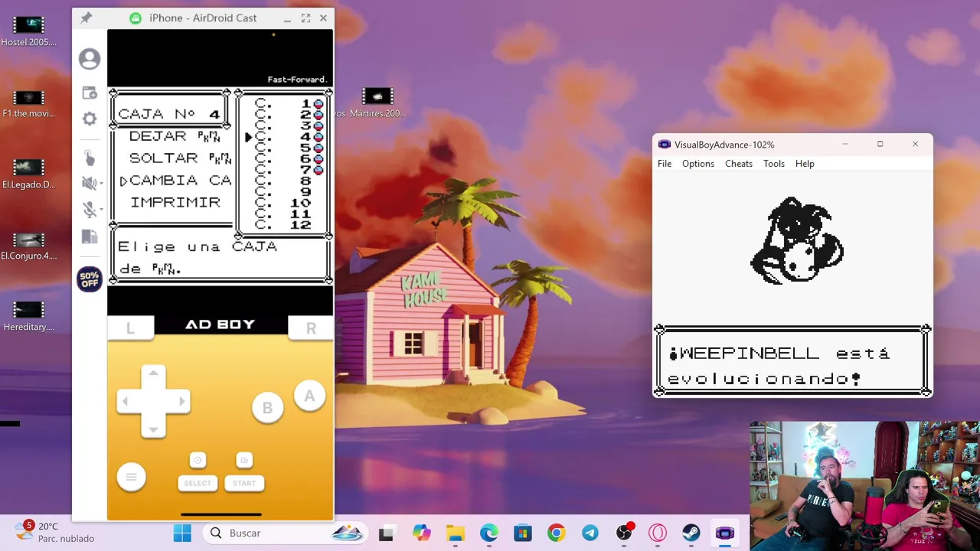Open AirDroid Cast settings gear
Image resolution: width=980 pixels, height=551 pixels.
(90, 119)
